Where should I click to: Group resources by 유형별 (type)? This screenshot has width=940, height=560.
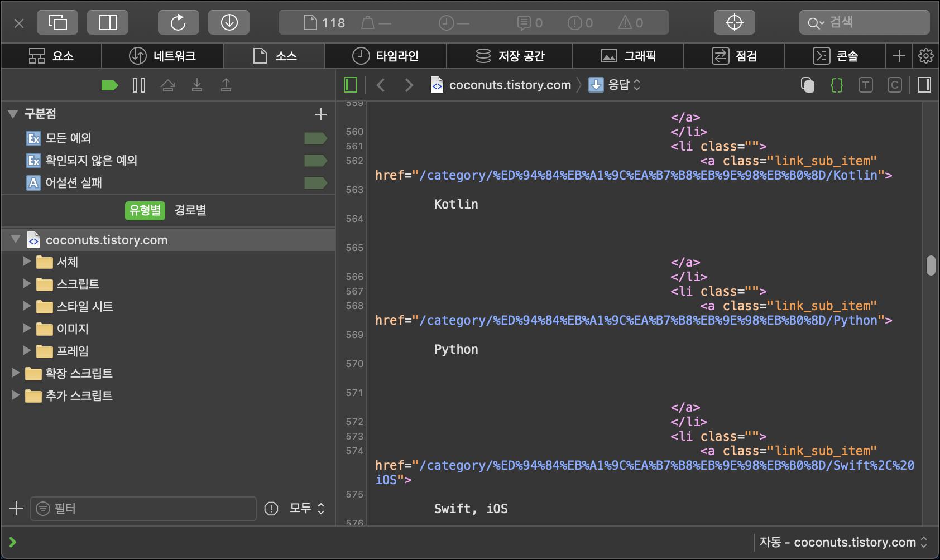coord(145,210)
